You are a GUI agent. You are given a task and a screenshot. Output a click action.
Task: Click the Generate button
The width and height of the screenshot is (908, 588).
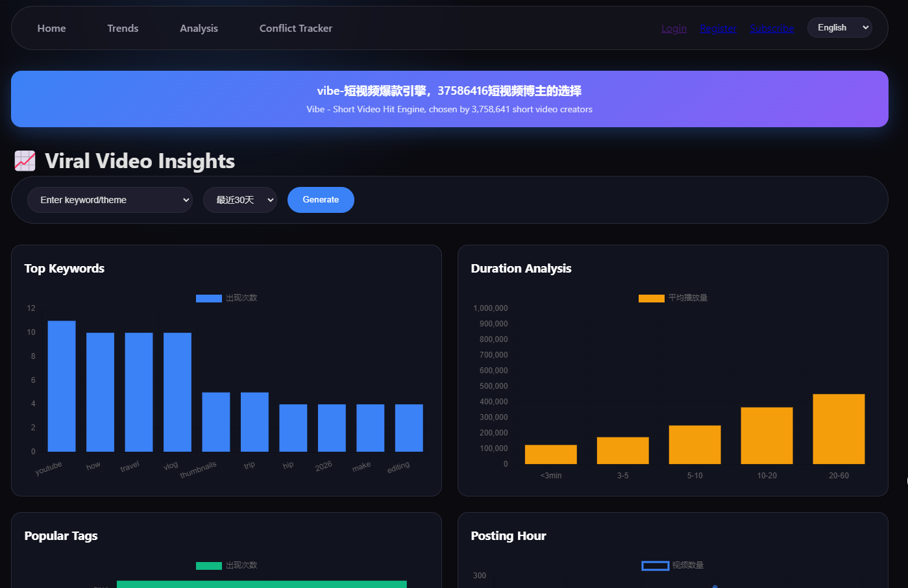pos(321,200)
